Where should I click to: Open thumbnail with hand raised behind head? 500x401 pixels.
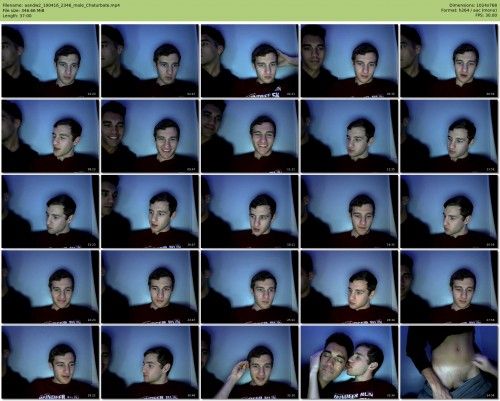(x=250, y=61)
